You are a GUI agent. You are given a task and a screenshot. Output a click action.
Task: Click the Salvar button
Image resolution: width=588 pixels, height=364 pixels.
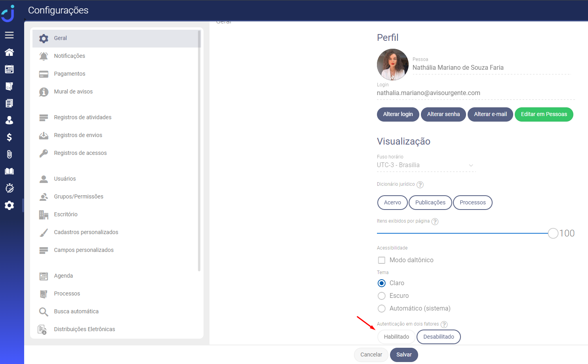point(404,354)
